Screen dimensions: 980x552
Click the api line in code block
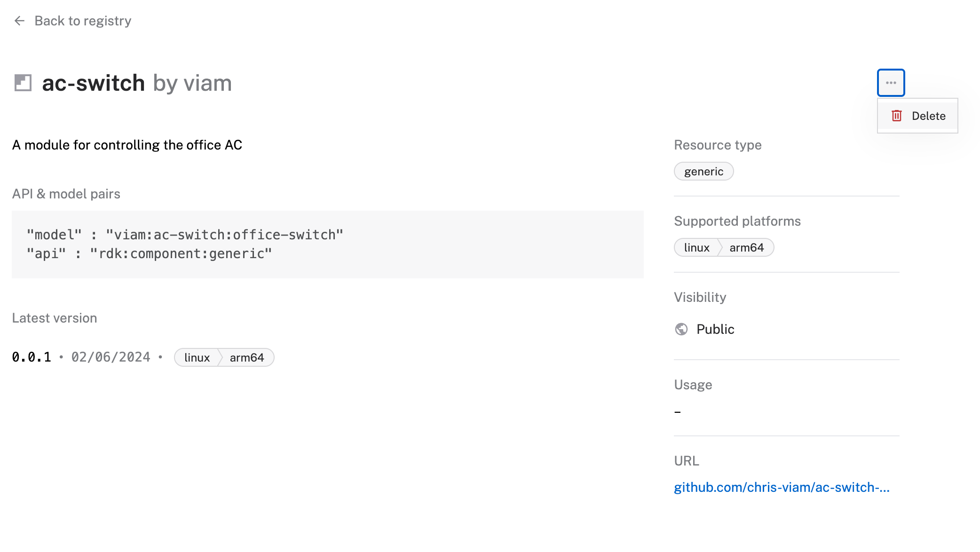click(149, 254)
